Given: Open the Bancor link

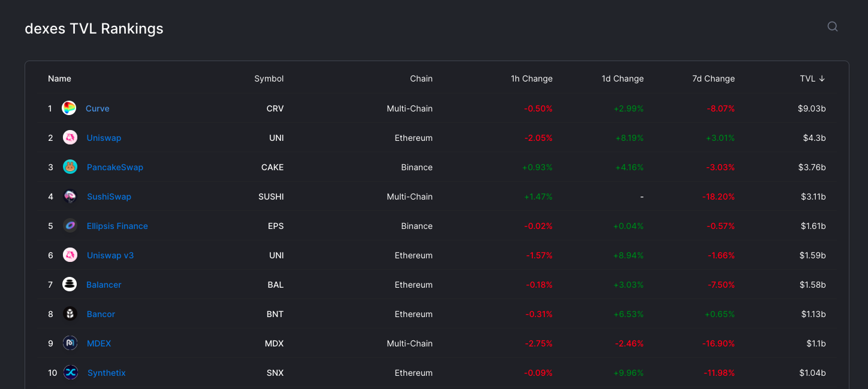Looking at the screenshot, I should 101,314.
